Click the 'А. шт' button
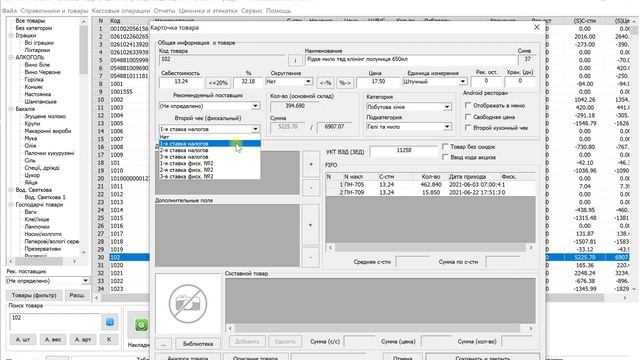The height and width of the screenshot is (360, 640). (23, 339)
